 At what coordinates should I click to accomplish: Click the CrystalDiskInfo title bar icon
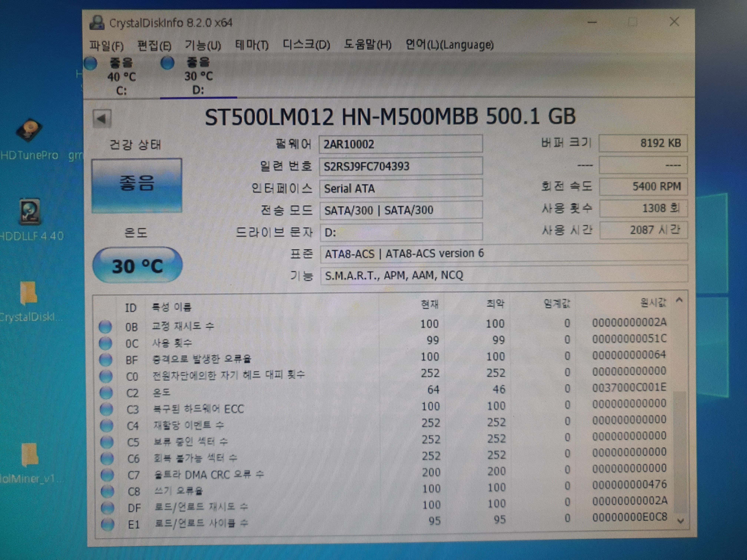tap(97, 23)
